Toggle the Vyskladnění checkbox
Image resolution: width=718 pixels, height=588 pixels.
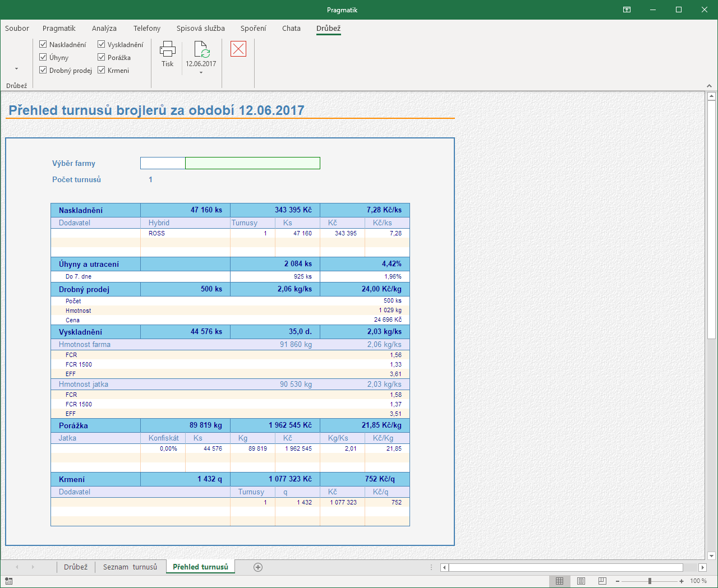coord(102,44)
